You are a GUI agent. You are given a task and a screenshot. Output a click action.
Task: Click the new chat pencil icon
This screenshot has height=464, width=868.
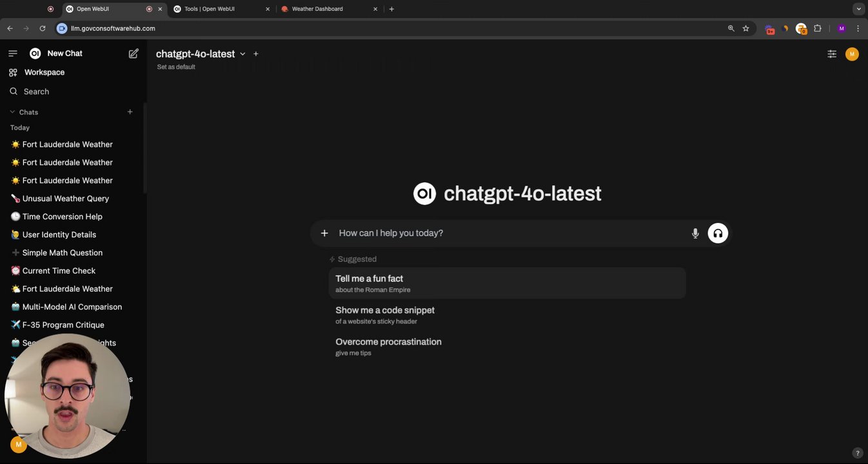pyautogui.click(x=133, y=53)
